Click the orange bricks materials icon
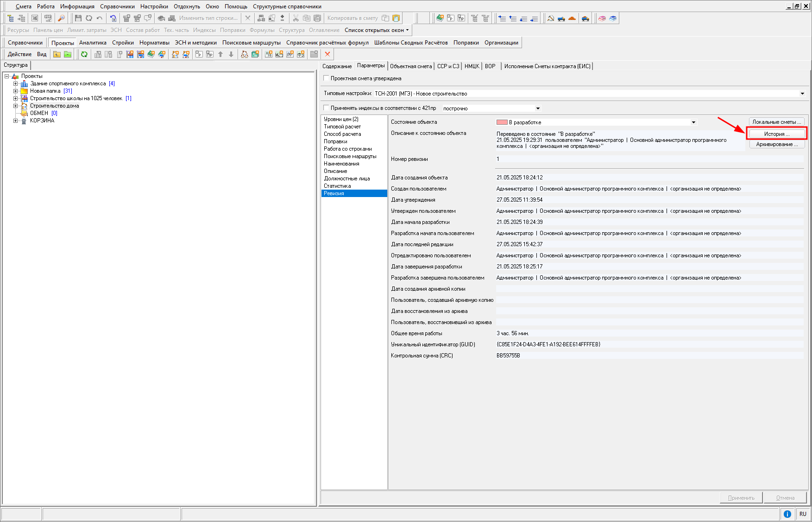Screen dimensions: 812x522 572,18
